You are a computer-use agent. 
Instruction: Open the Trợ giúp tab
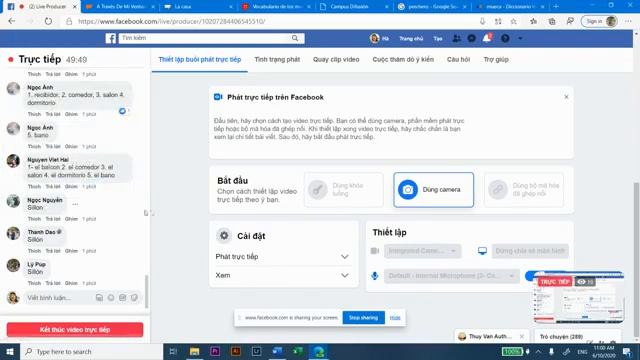point(496,60)
